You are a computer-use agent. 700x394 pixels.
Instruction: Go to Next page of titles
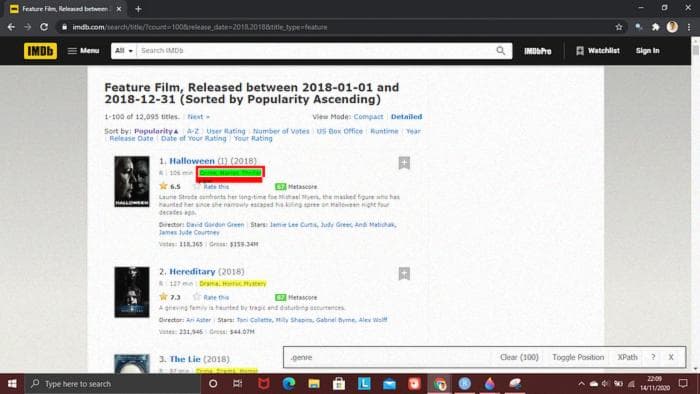(199, 117)
